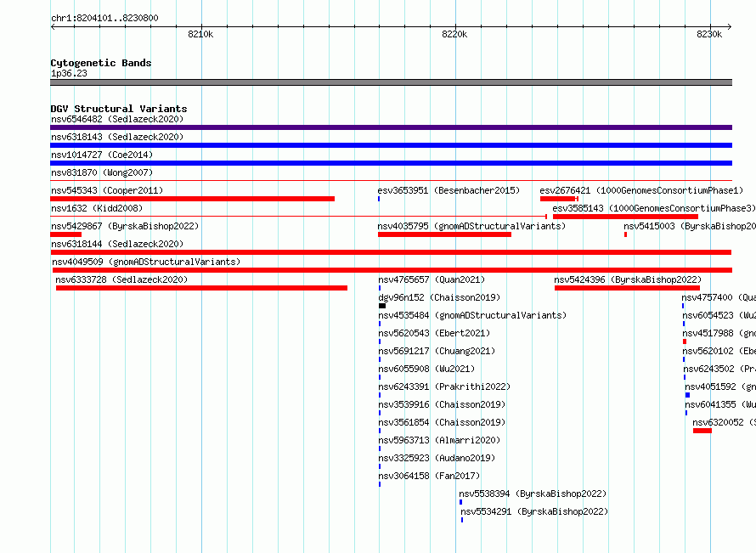The height and width of the screenshot is (553, 756).
Task: Open the nsv6318143 (Sedlazeck2020) variant label
Action: tap(117, 137)
